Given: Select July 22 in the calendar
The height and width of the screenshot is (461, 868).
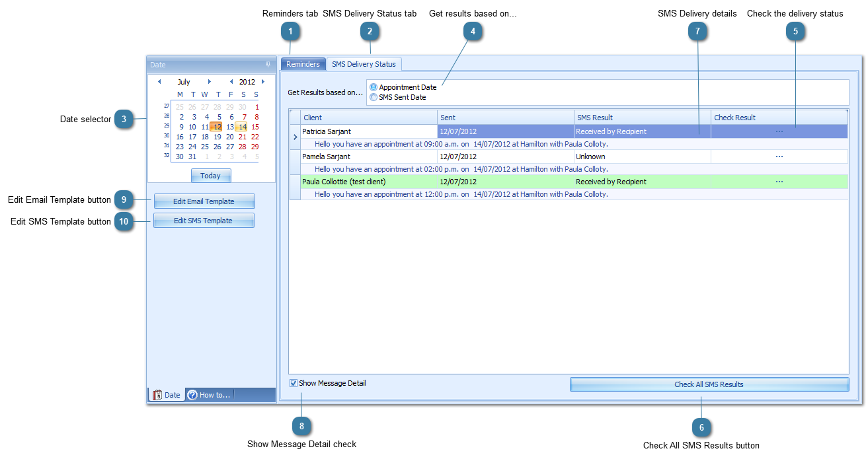Looking at the screenshot, I should [255, 137].
